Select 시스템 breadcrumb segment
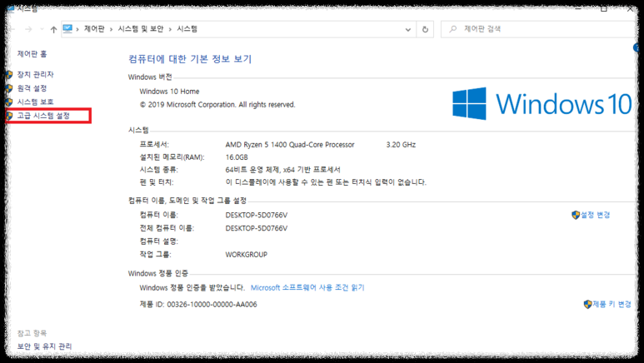The image size is (644, 363). click(187, 29)
